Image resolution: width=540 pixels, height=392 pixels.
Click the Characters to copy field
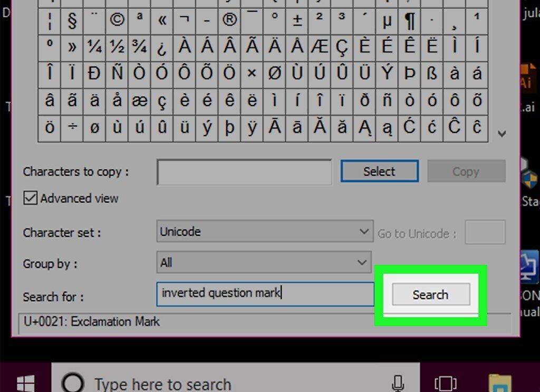click(x=244, y=171)
